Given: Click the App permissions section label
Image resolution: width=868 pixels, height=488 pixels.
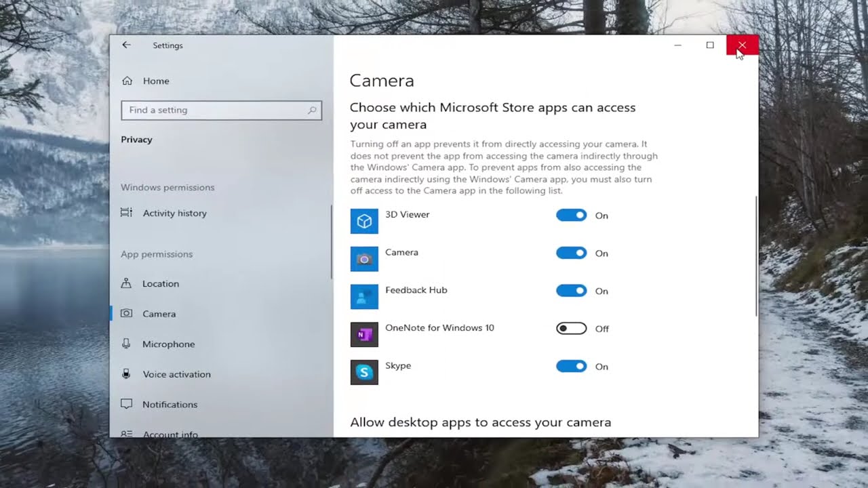Looking at the screenshot, I should [x=157, y=254].
